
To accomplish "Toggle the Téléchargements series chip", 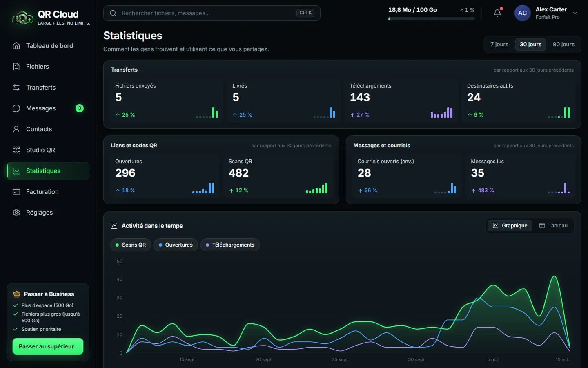I will click(230, 245).
